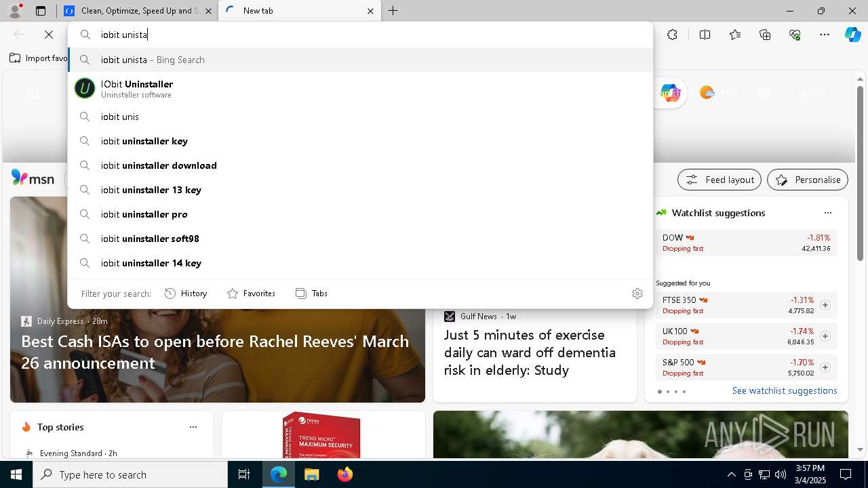Open the DOW stock row

(x=747, y=243)
